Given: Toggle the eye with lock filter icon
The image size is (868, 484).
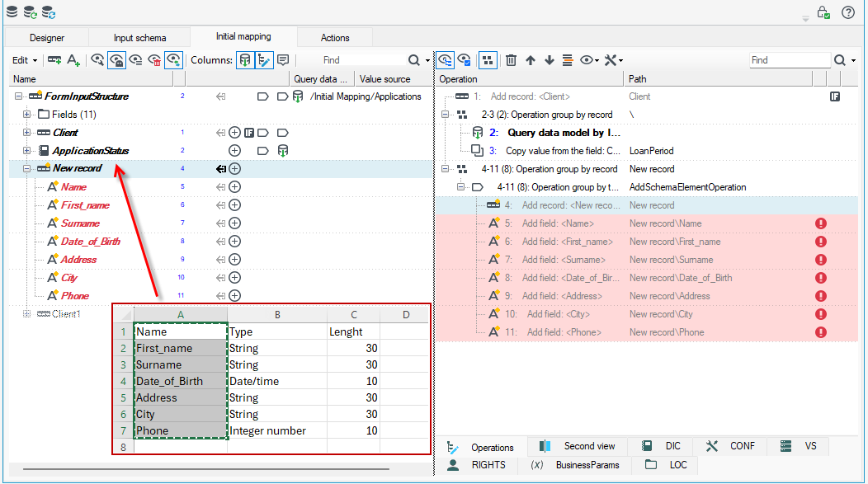Looking at the screenshot, I should point(116,59).
